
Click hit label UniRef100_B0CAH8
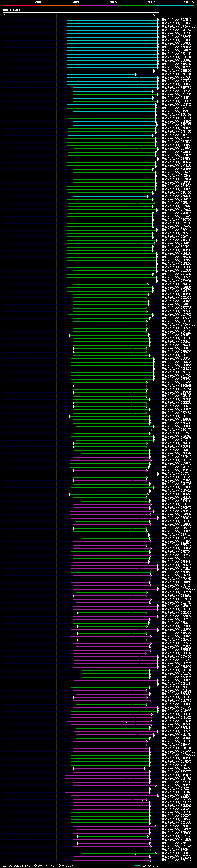[x=176, y=169]
